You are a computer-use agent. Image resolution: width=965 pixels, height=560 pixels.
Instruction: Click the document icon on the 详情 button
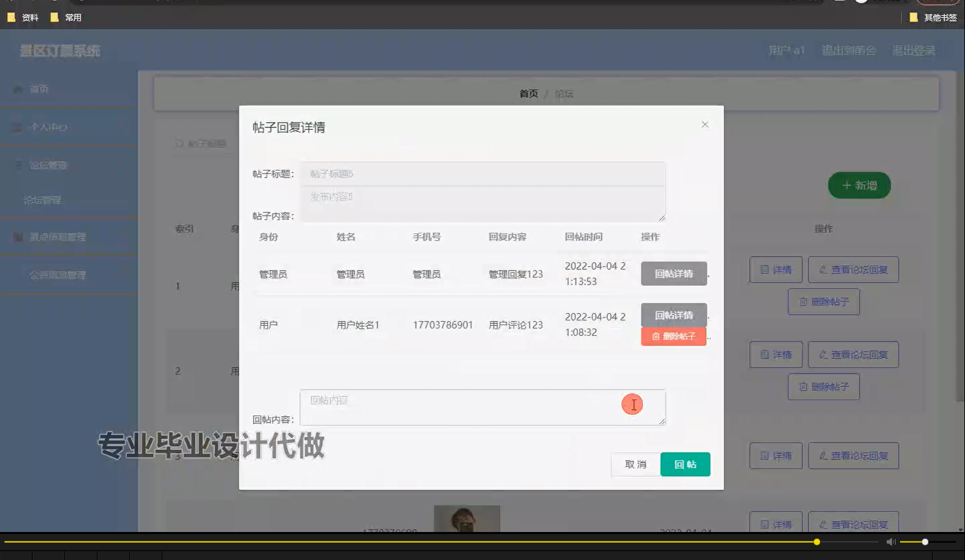click(764, 269)
